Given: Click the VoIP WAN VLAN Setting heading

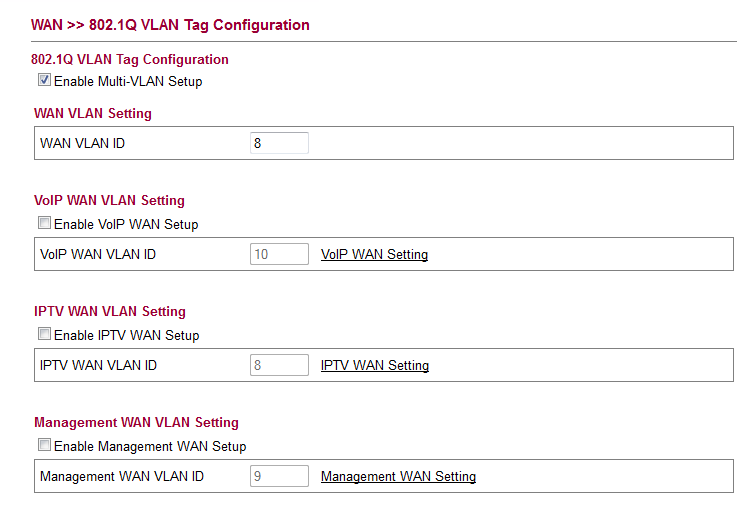Looking at the screenshot, I should (x=109, y=201).
